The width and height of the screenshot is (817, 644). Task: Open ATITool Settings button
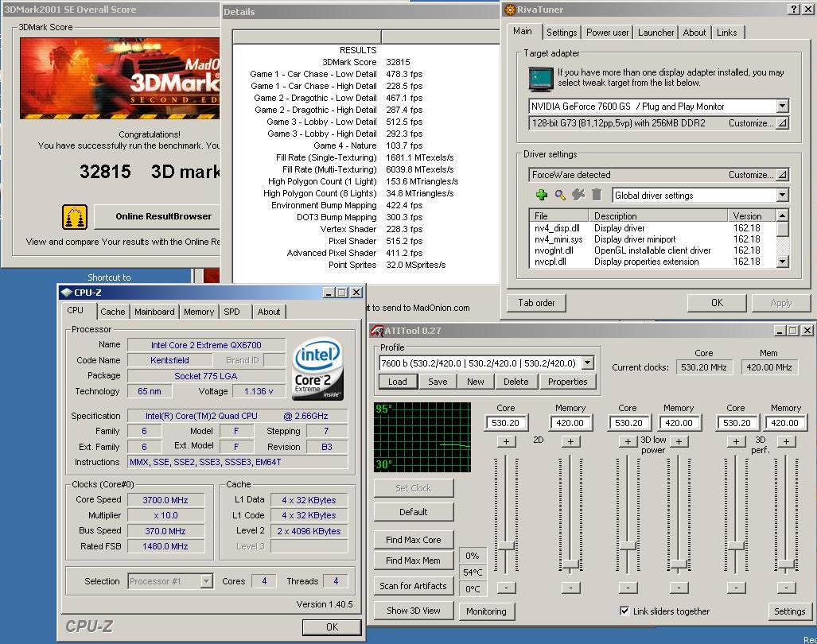(x=789, y=611)
